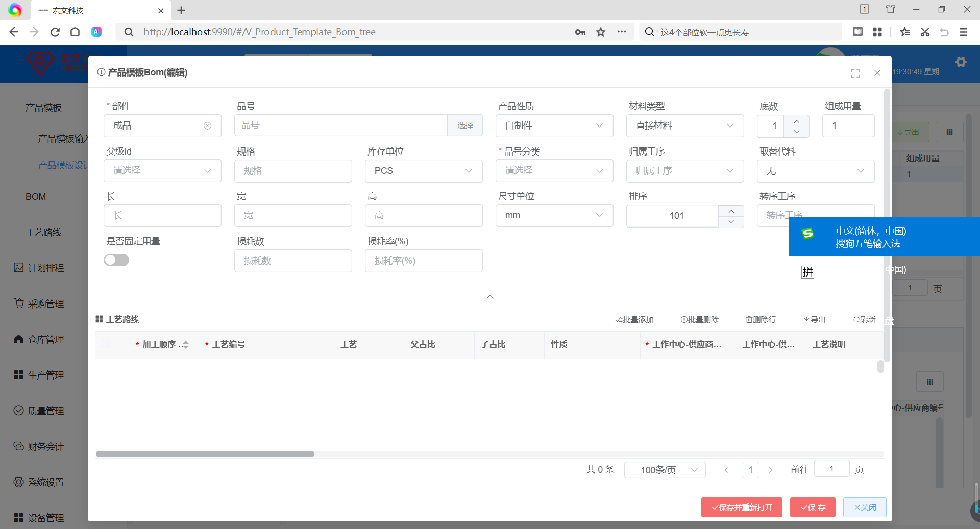The width and height of the screenshot is (980, 529).
Task: Decrease the 排序 value with down arrow
Action: coord(731,222)
